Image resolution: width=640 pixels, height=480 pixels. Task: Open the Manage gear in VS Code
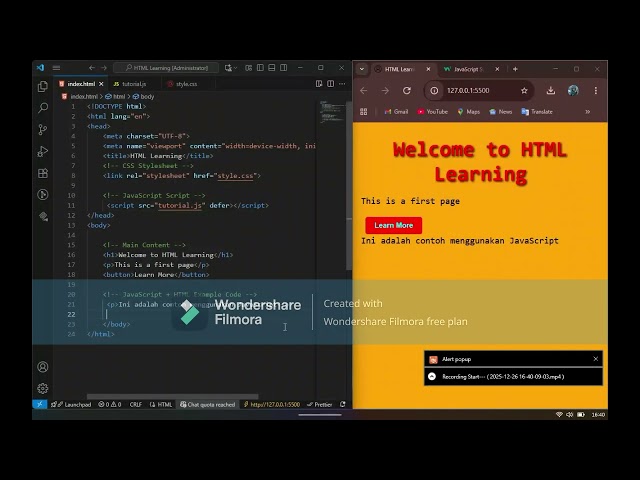[x=43, y=388]
